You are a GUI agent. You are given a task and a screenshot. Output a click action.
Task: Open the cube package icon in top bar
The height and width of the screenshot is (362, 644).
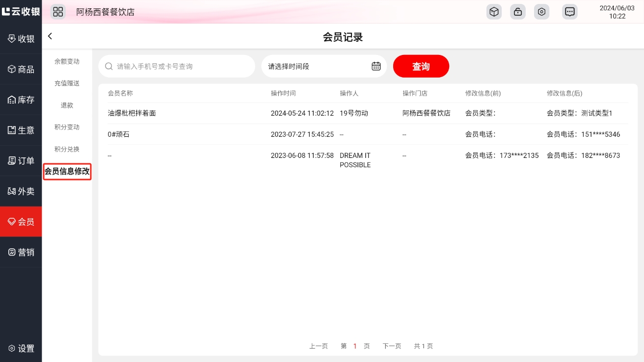pyautogui.click(x=494, y=12)
